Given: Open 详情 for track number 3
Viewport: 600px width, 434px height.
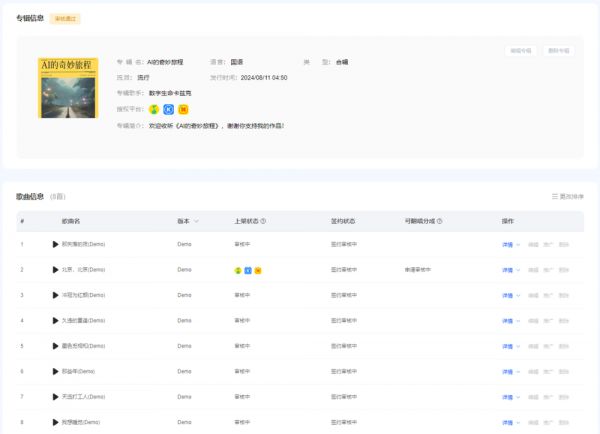Looking at the screenshot, I should point(507,295).
